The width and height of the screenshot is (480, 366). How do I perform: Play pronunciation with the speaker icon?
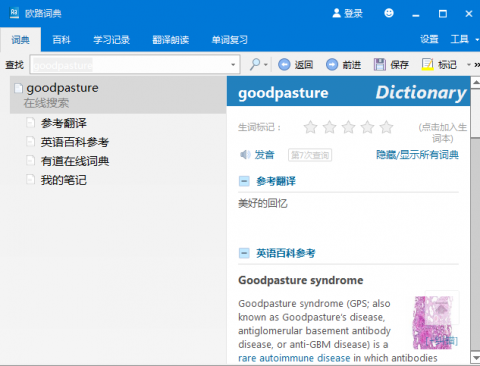tap(245, 155)
